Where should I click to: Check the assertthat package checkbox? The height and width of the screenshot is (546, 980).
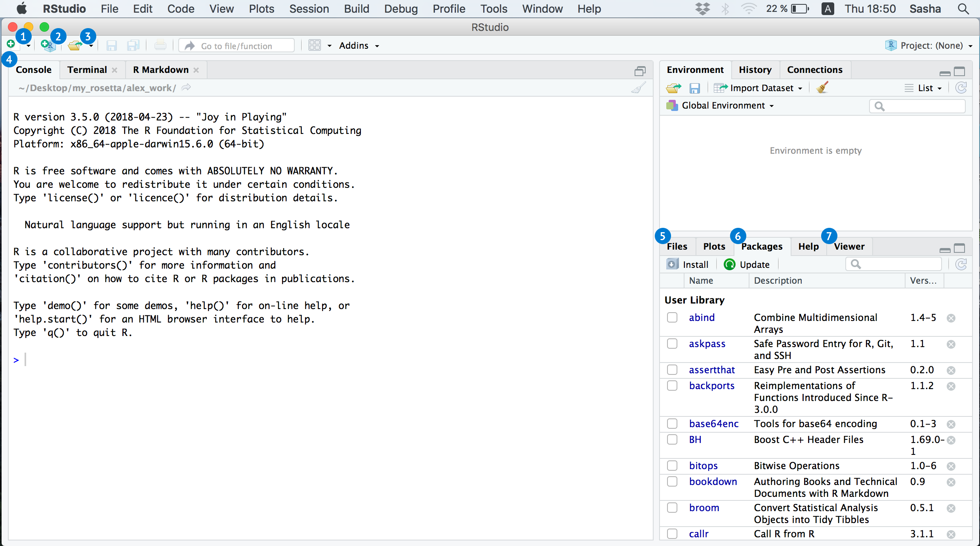[672, 370]
